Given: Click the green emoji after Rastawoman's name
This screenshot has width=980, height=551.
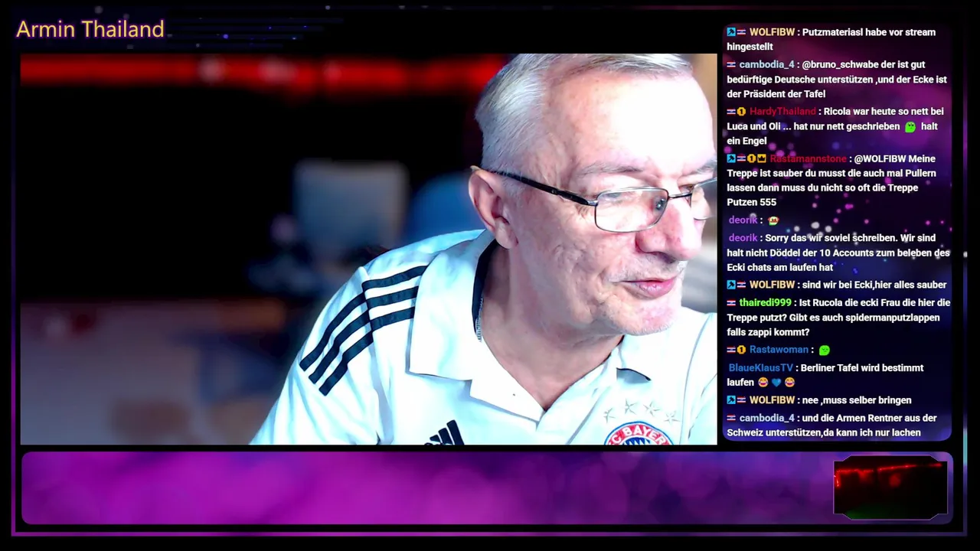Looking at the screenshot, I should [824, 350].
